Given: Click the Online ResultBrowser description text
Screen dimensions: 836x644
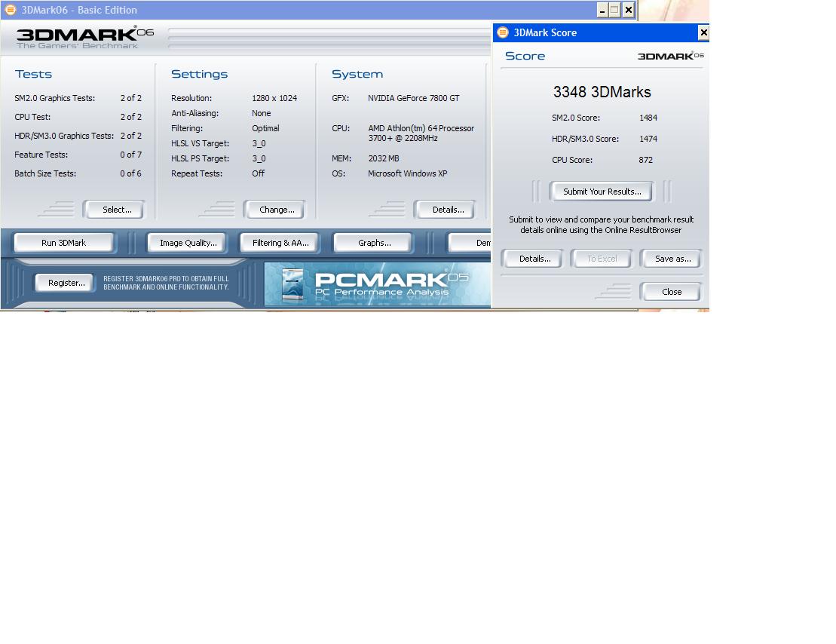Looking at the screenshot, I should pos(601,225).
